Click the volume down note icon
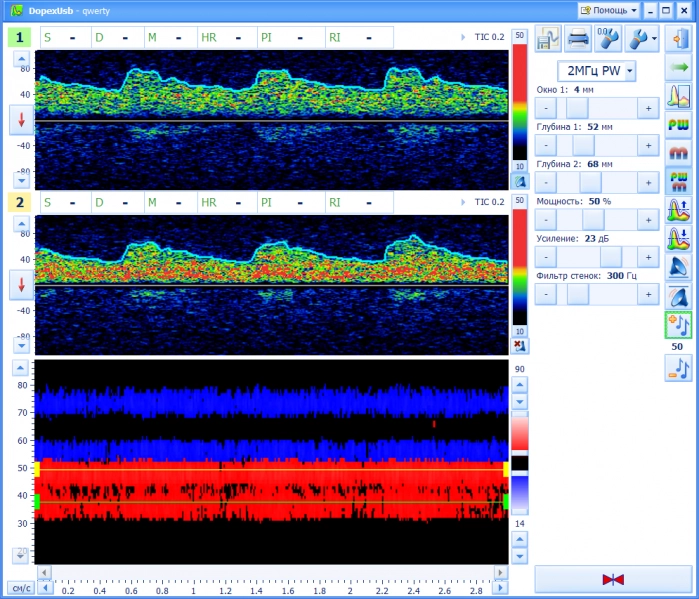Image resolution: width=699 pixels, height=599 pixels. (677, 368)
